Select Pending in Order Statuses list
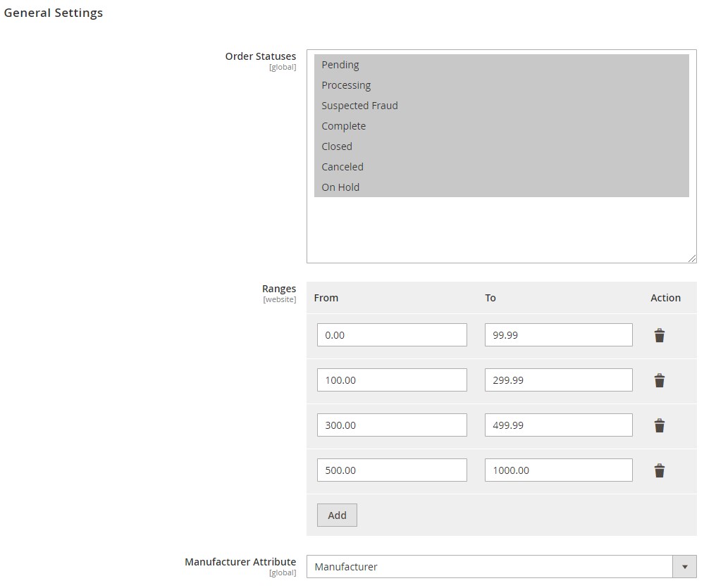The image size is (704, 588). (x=501, y=65)
